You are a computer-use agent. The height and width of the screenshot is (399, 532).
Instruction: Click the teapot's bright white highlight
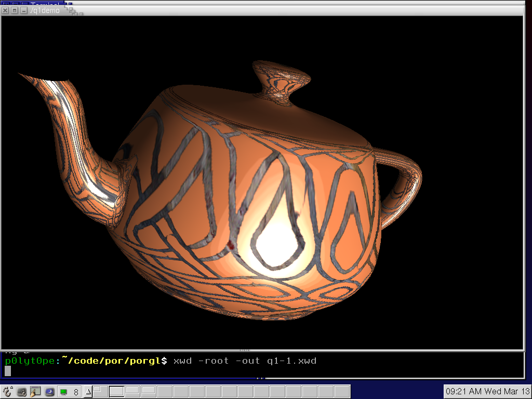point(274,245)
